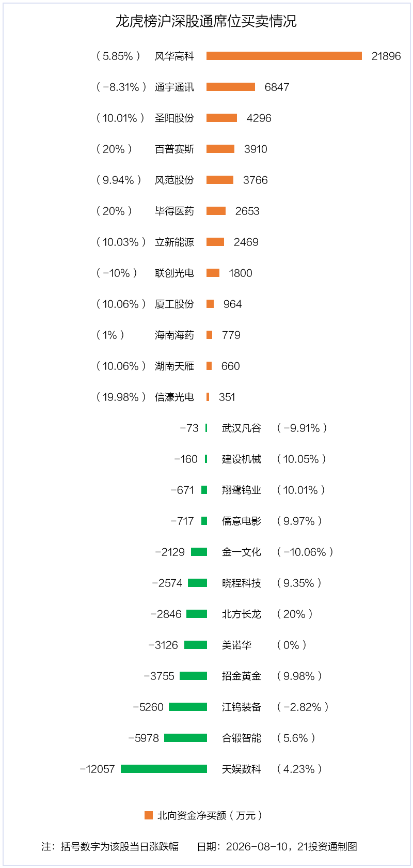
Task: Click the chart title 龙虎榜沪深股通席位买卖情况
Action: (206, 21)
